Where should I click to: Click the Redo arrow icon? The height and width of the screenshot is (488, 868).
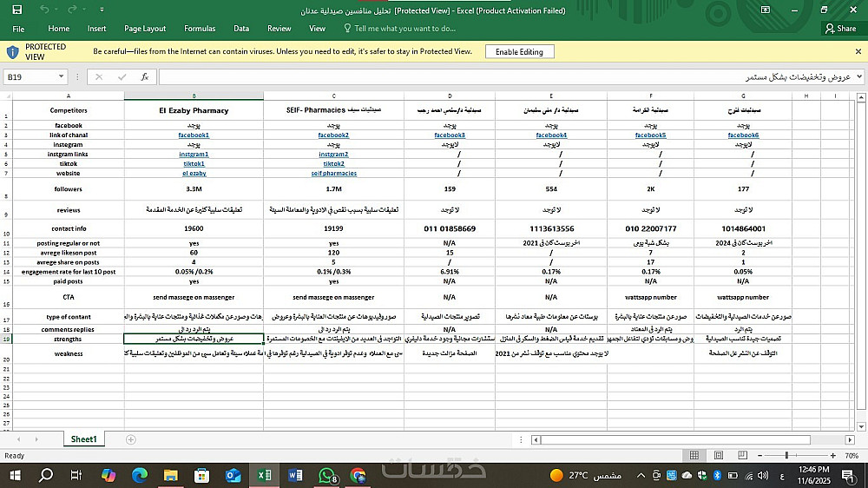tap(72, 10)
